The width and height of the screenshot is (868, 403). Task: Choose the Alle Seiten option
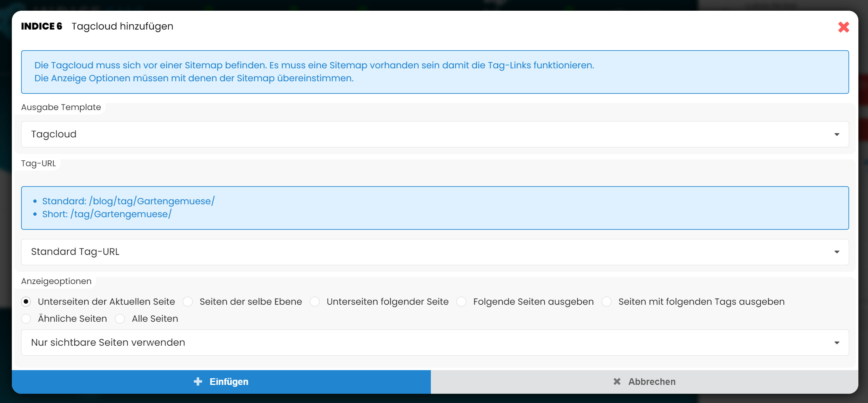pos(120,319)
